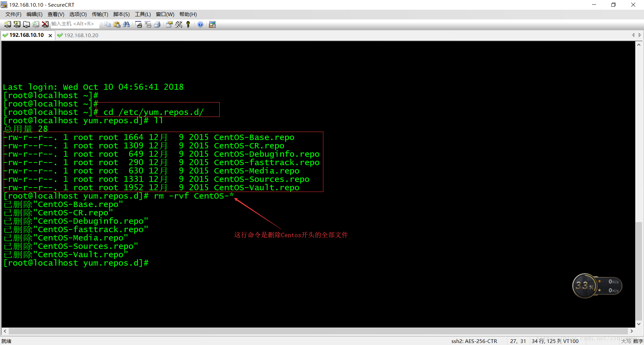
Task: Open Global Options tools icon
Action: coord(179,24)
